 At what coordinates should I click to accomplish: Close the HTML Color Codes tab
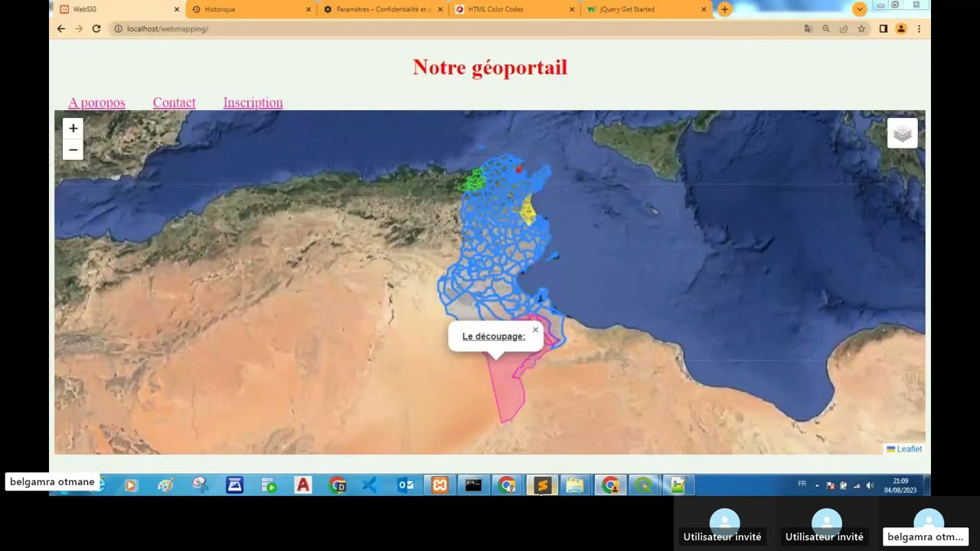tap(572, 9)
